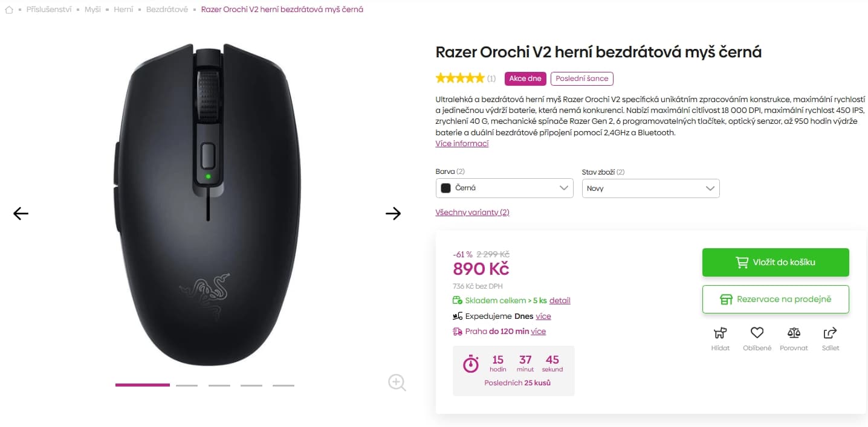Click the Expedujeme forklift icon
868x427 pixels.
tap(458, 315)
